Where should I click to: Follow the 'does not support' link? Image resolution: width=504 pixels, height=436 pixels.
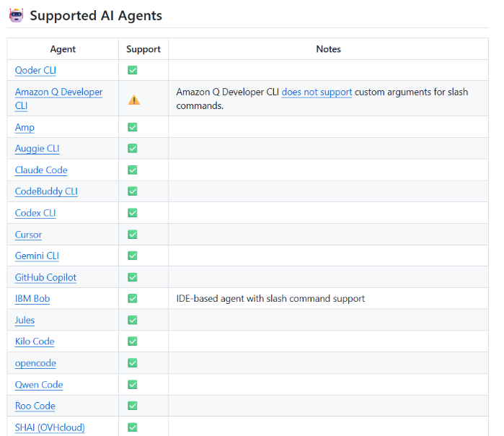(x=317, y=92)
